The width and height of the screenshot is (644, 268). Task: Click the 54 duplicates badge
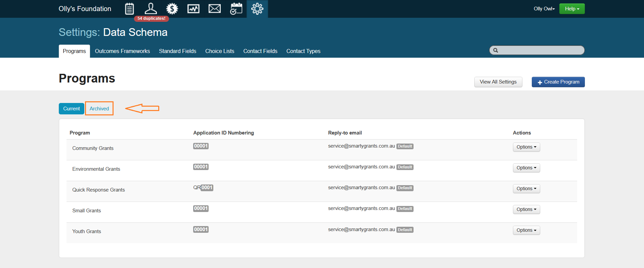[x=151, y=18]
